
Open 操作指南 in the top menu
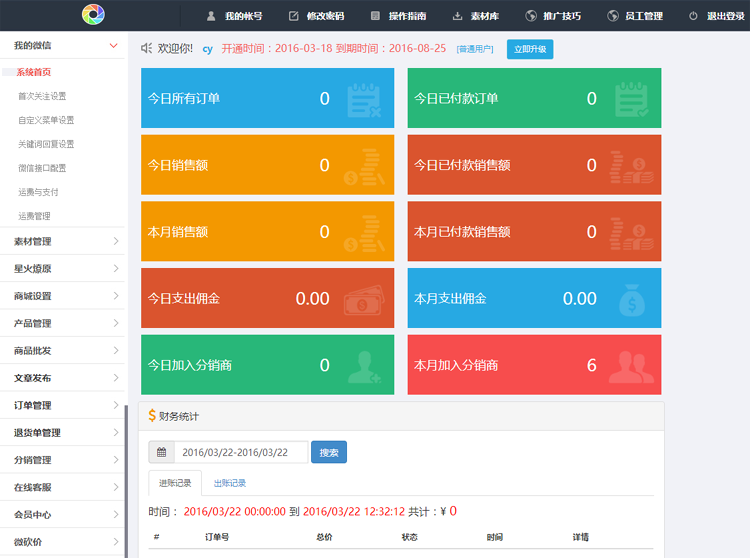396,16
